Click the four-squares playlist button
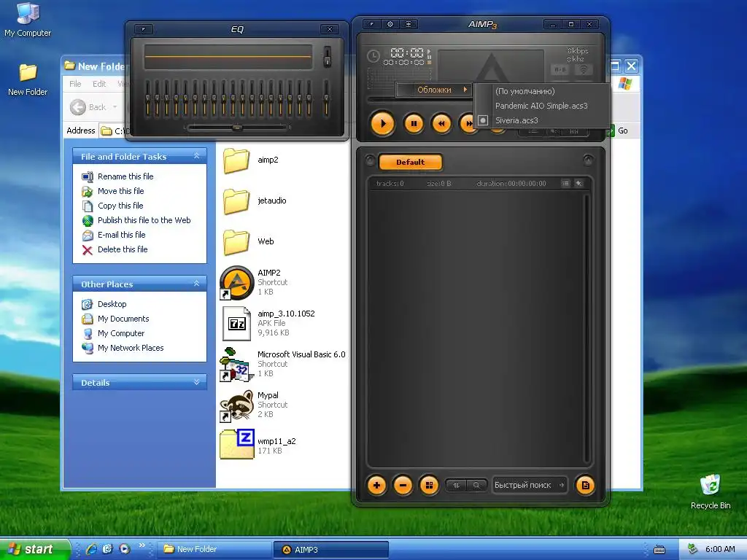This screenshot has height=560, width=747. tap(429, 485)
